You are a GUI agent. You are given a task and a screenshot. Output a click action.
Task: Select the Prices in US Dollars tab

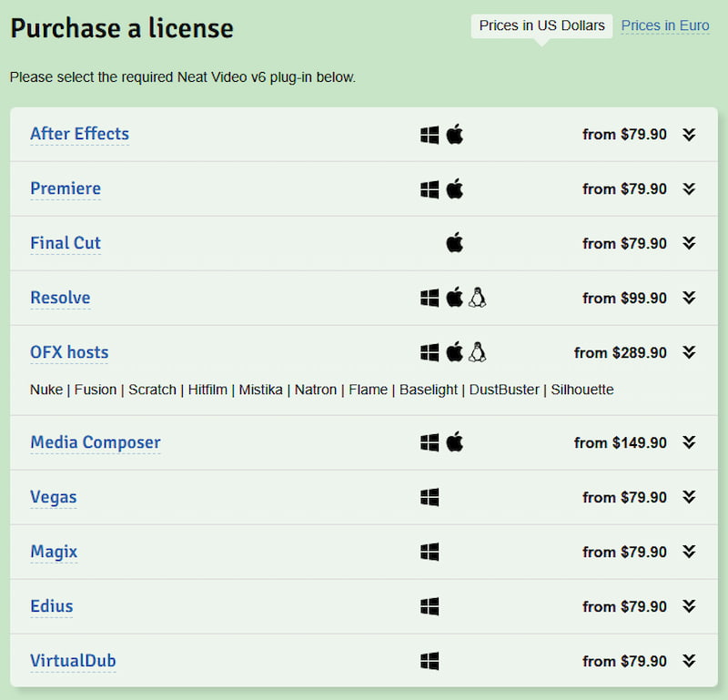click(541, 25)
